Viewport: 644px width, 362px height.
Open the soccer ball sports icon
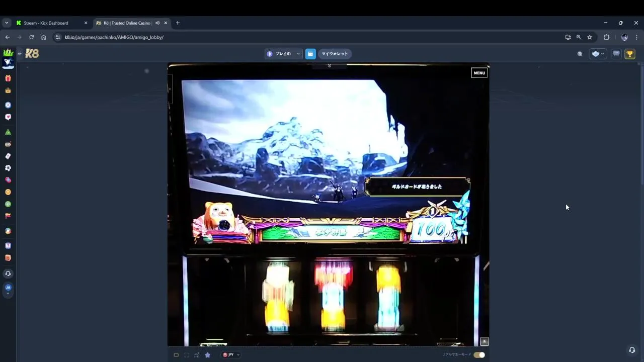click(8, 168)
